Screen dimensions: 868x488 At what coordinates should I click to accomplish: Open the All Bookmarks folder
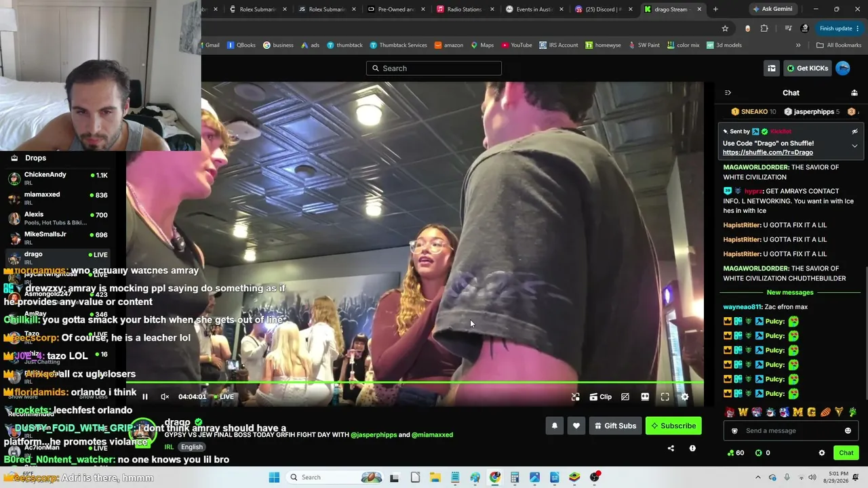839,45
